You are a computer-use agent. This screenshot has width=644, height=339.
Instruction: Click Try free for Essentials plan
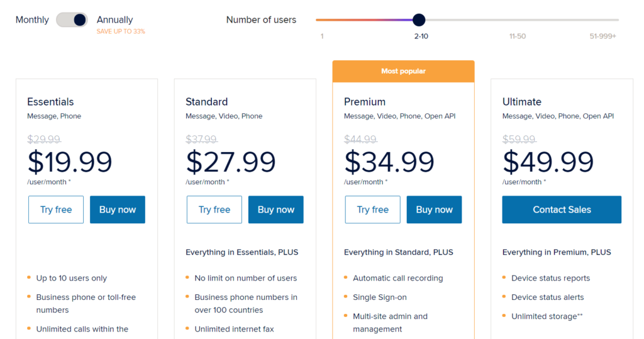pyautogui.click(x=56, y=209)
